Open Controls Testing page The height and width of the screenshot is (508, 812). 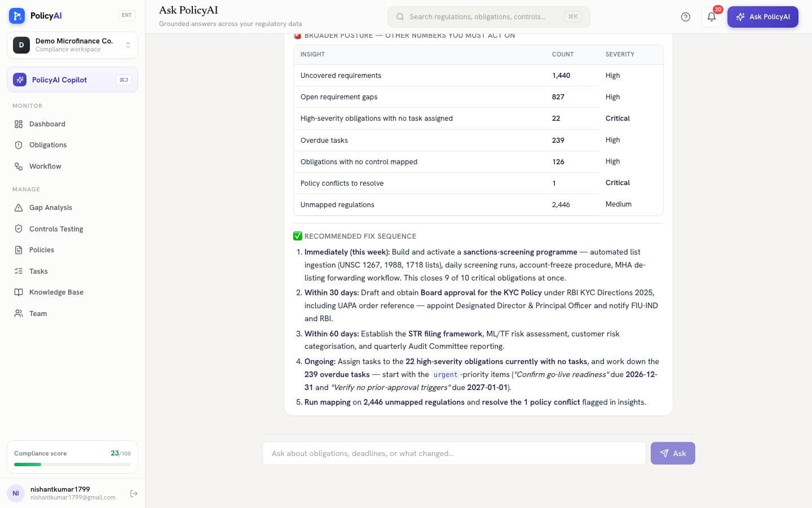point(72,229)
